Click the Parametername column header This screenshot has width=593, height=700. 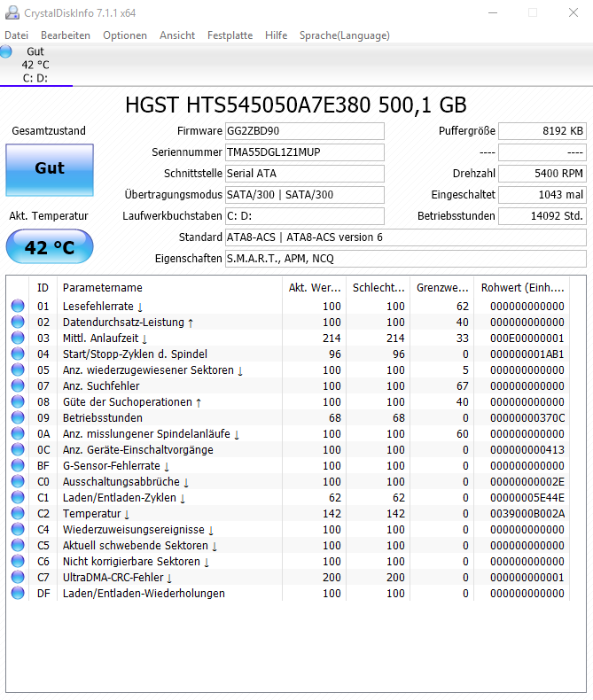[x=169, y=287]
